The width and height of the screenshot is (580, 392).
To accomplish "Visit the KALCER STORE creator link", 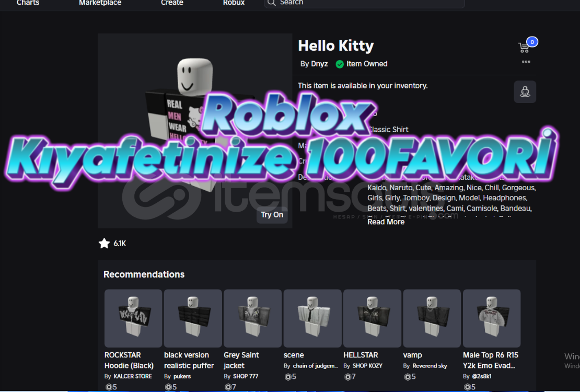I will (x=132, y=376).
